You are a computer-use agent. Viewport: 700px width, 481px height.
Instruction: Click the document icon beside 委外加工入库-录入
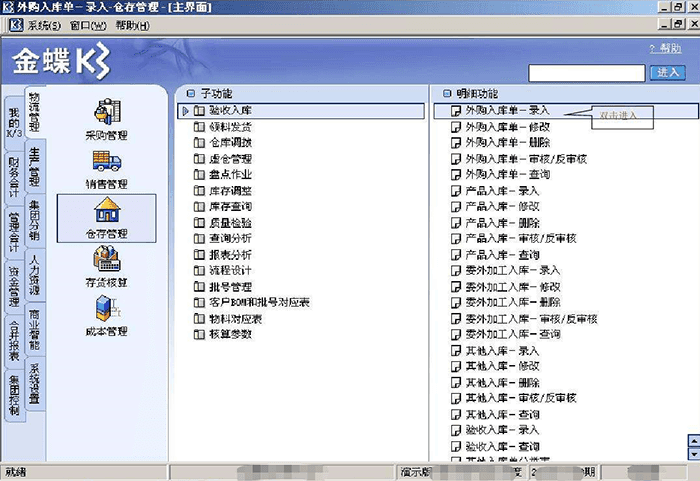(456, 271)
